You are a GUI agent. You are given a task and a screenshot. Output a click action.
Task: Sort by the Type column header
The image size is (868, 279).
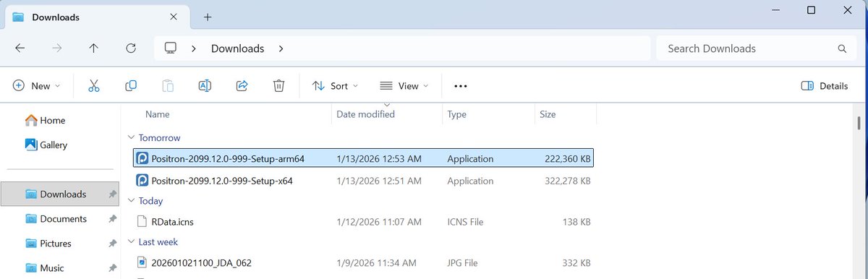tap(456, 114)
